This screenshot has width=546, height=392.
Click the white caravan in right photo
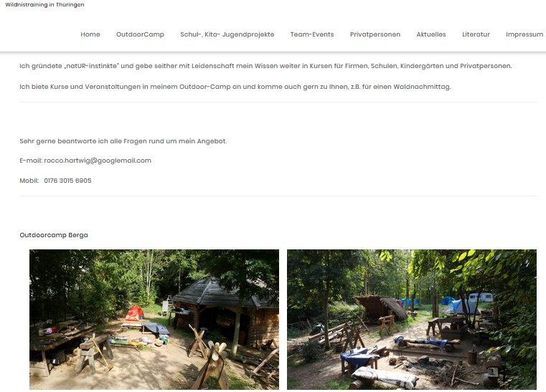[481, 297]
